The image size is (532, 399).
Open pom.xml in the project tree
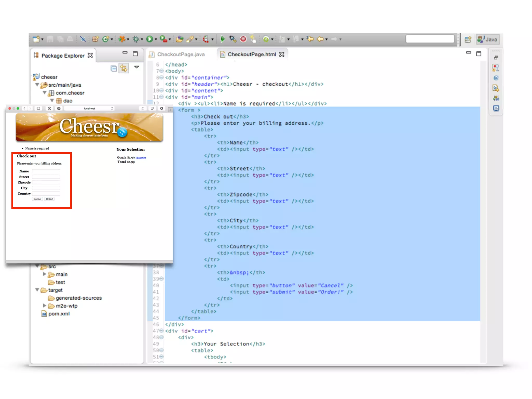tap(59, 314)
